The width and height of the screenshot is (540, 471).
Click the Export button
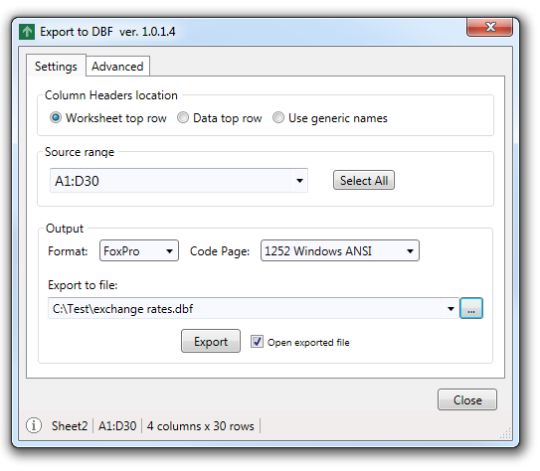[211, 341]
